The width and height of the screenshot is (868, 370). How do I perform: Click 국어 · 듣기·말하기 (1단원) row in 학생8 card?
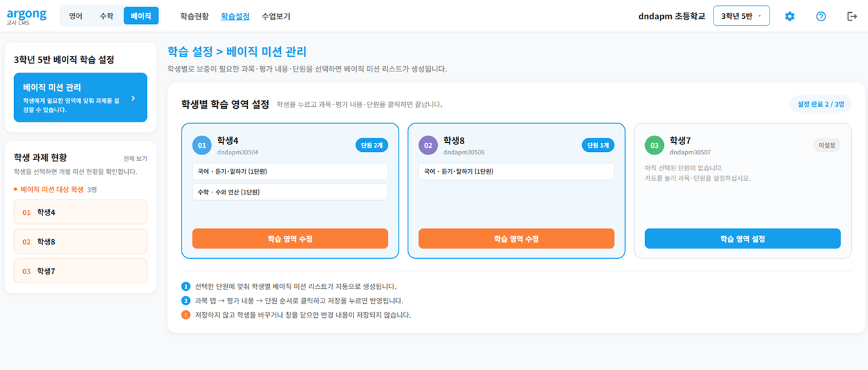(x=516, y=171)
